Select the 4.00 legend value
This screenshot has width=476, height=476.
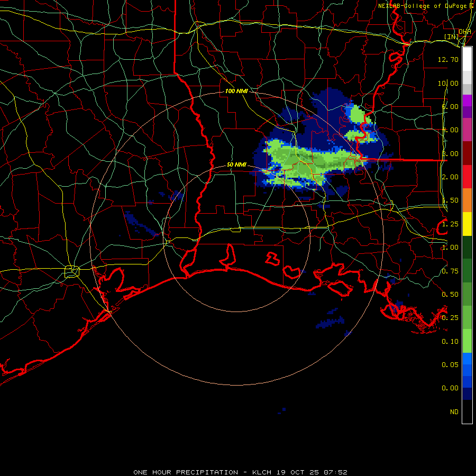450,130
